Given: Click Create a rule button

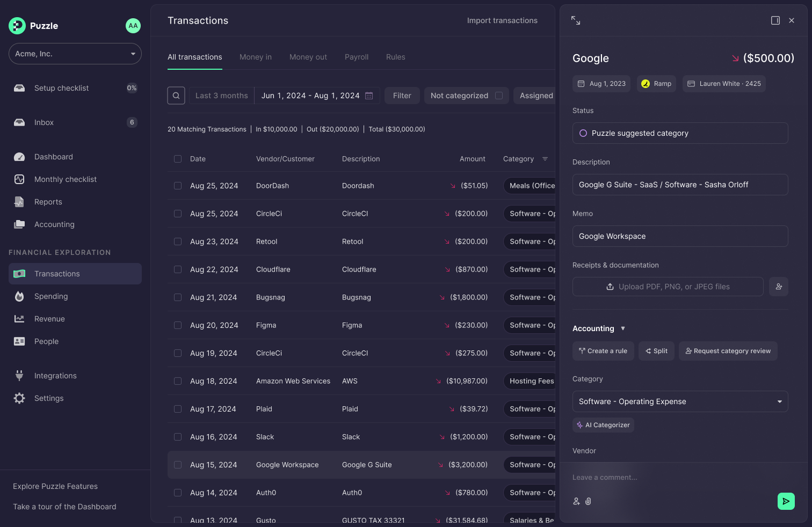Looking at the screenshot, I should point(603,351).
